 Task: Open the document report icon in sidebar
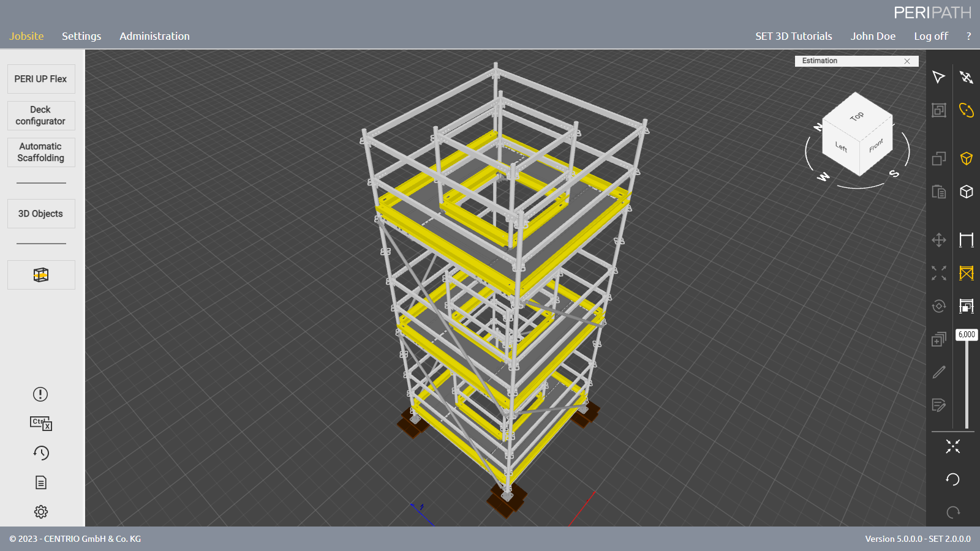pyautogui.click(x=41, y=482)
